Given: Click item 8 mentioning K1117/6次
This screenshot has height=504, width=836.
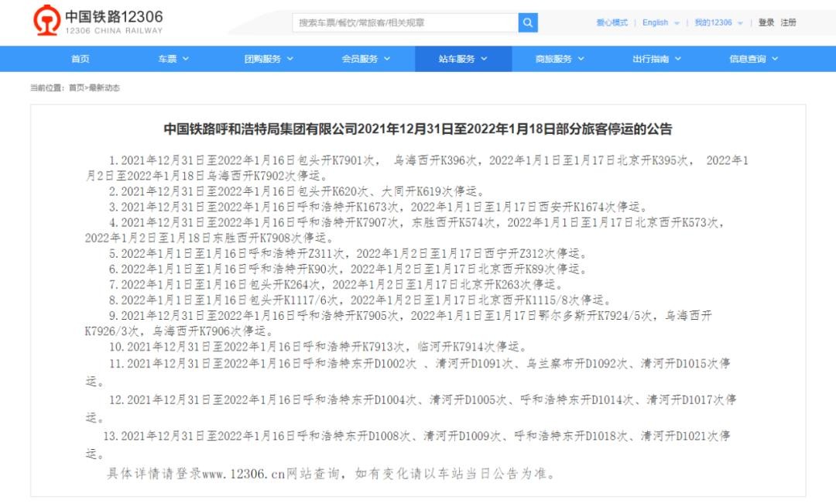Looking at the screenshot, I should (x=360, y=300).
